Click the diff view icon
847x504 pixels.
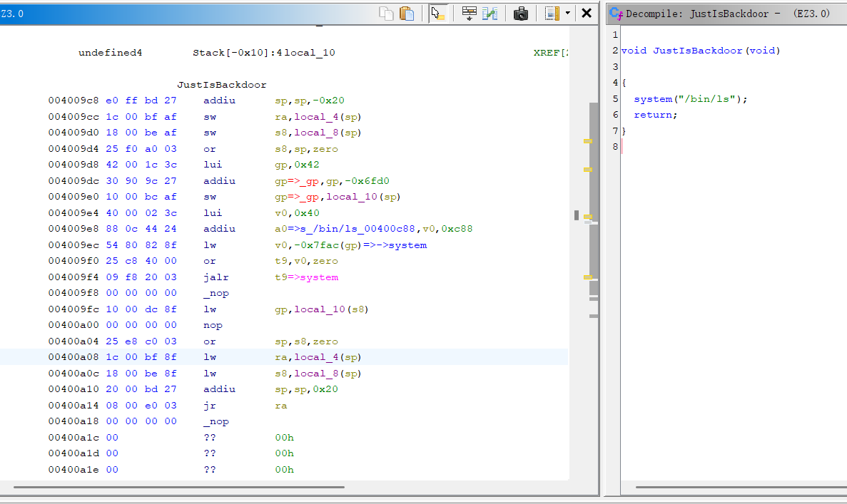(490, 13)
